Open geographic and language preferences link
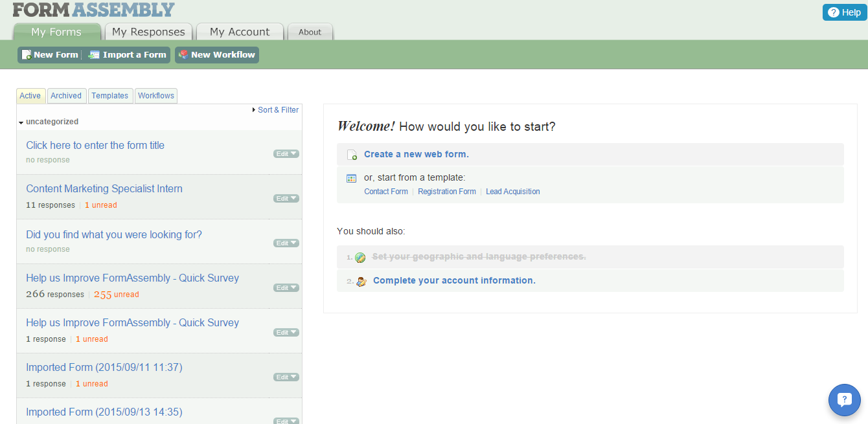Image resolution: width=868 pixels, height=424 pixels. [x=479, y=257]
